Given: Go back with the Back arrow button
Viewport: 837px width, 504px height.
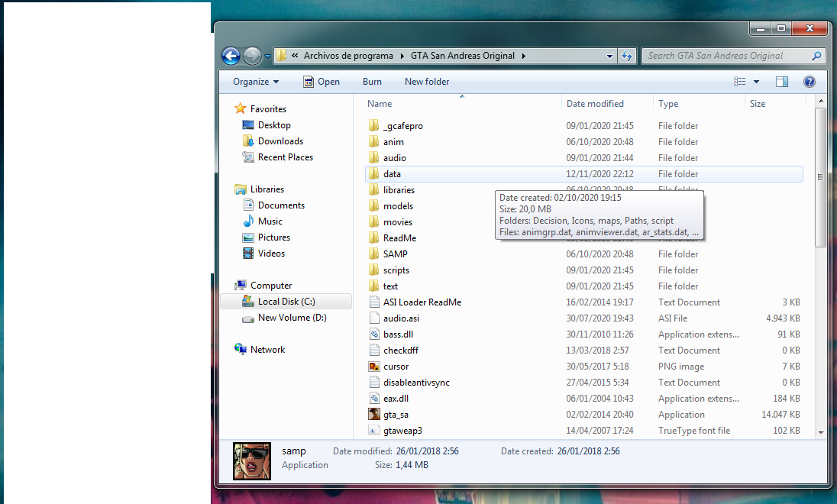Looking at the screenshot, I should (x=231, y=56).
